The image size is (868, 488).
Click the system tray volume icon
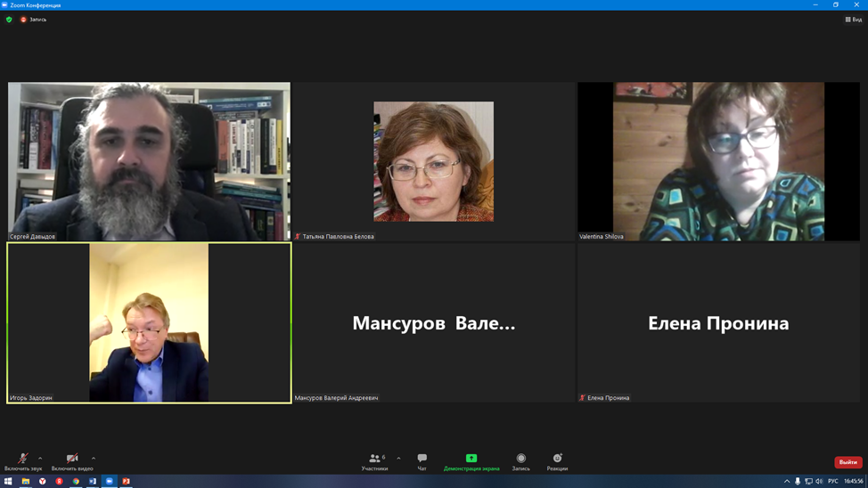tap(819, 482)
